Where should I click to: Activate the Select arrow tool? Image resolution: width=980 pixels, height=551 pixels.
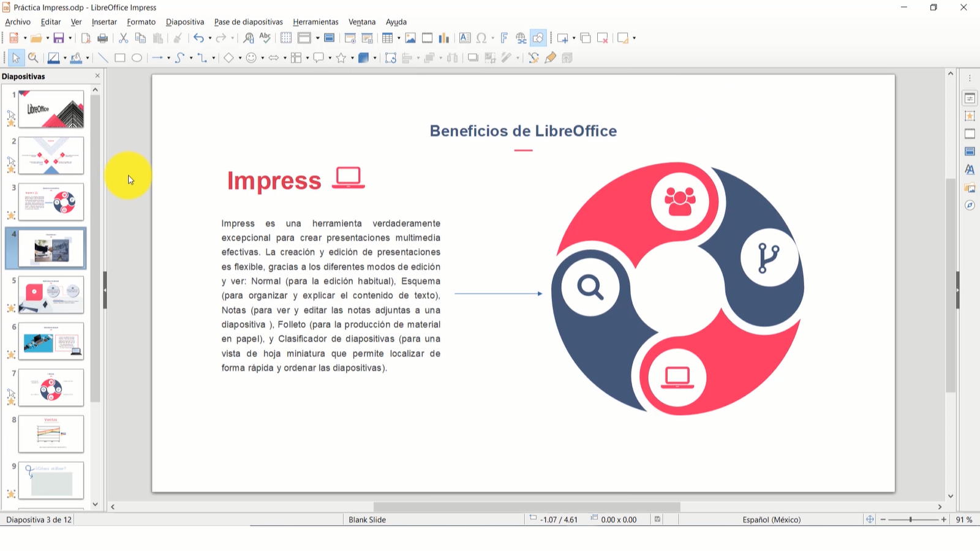(16, 58)
